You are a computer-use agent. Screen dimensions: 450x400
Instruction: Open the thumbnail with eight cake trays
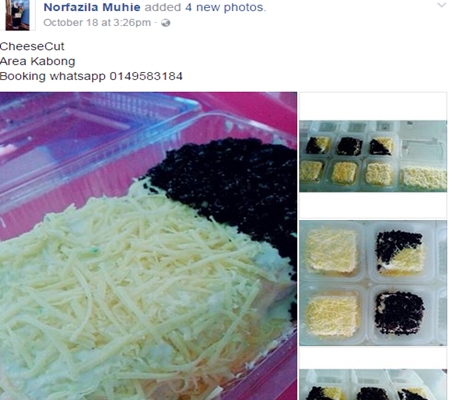[x=373, y=156]
